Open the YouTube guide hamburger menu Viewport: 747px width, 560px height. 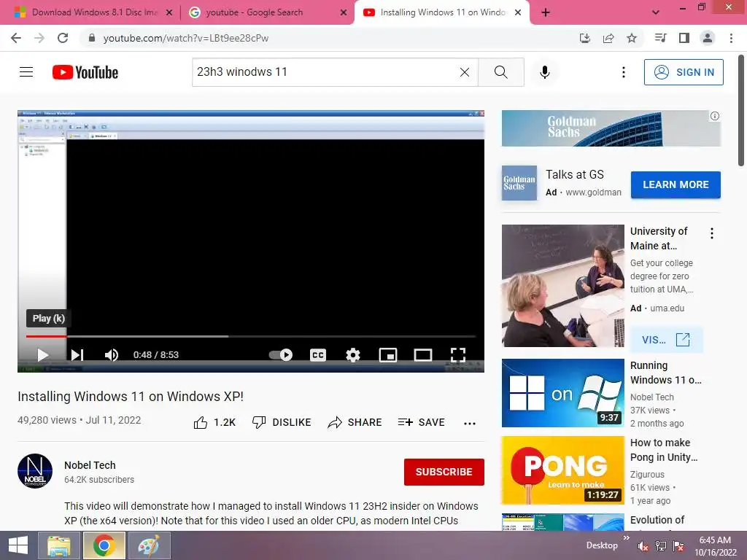26,72
